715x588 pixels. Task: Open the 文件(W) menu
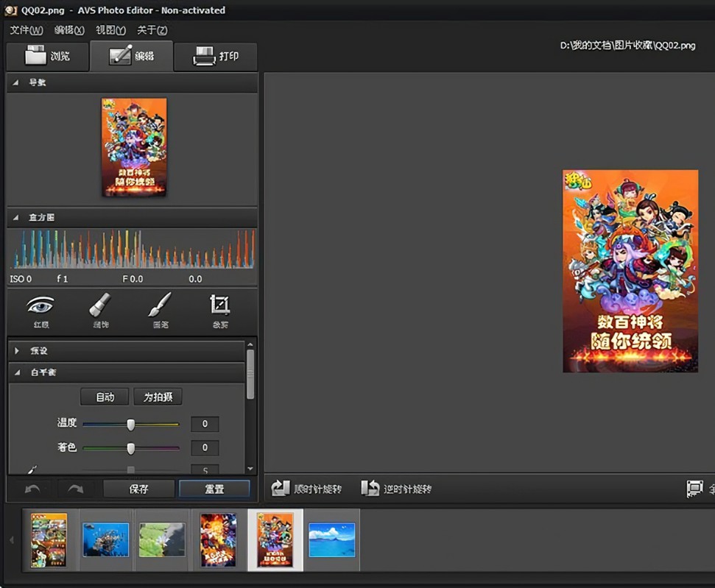point(27,30)
